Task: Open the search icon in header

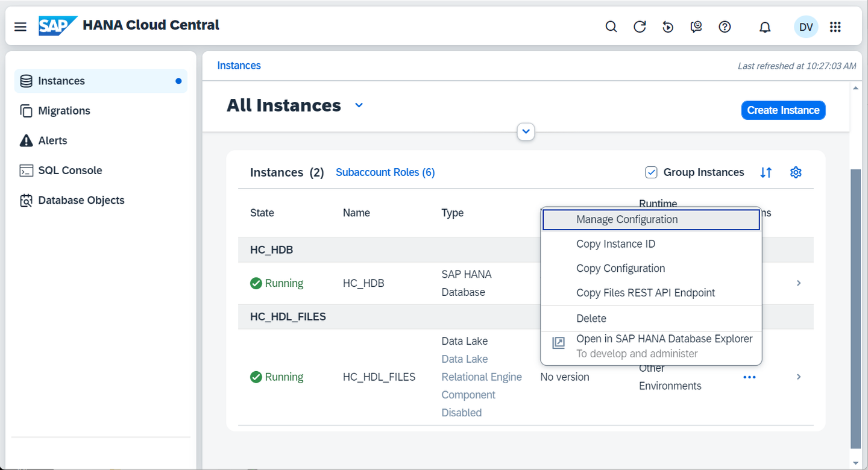Action: pyautogui.click(x=611, y=27)
